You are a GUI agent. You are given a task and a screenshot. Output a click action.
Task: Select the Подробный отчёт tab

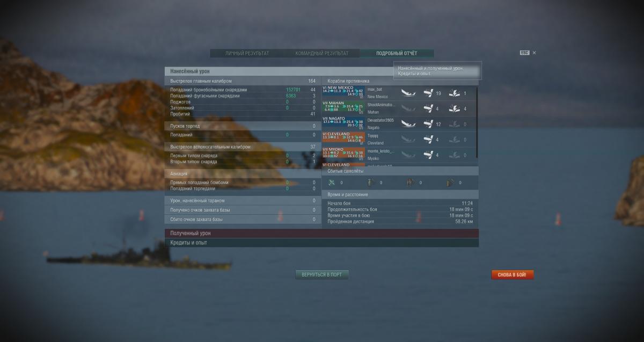(x=397, y=54)
